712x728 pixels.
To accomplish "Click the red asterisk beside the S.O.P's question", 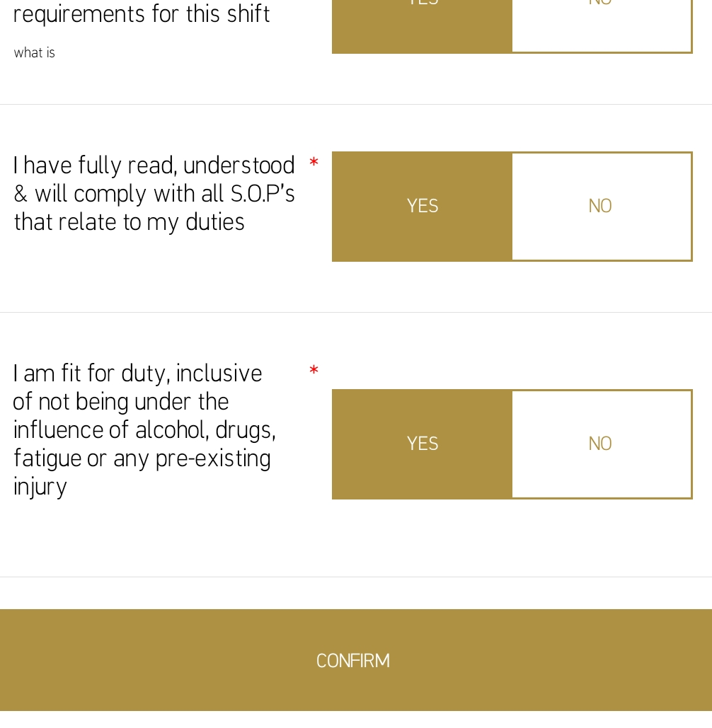I will coord(314,163).
